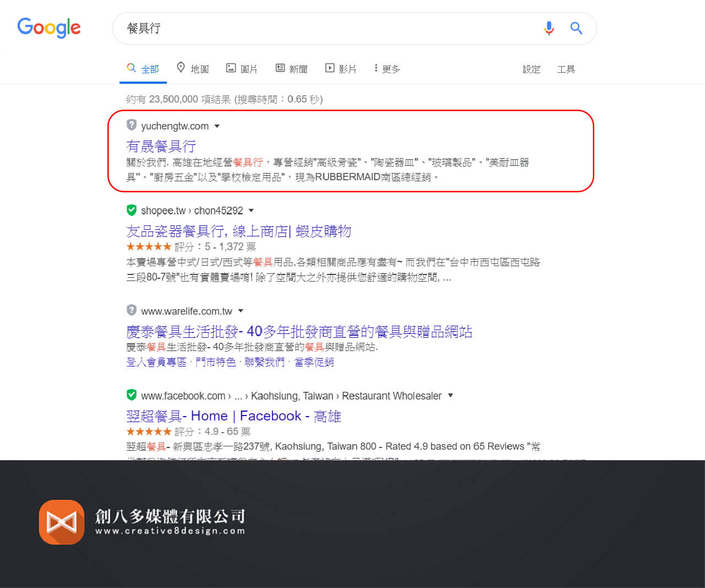Open 友品瓷器餐具行 蝦皮購物 result

(238, 231)
